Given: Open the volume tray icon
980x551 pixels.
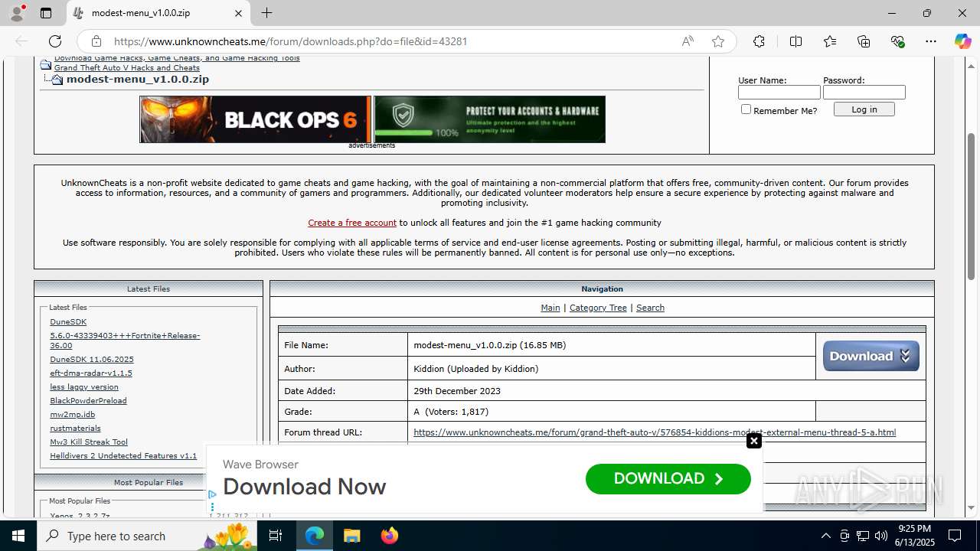Looking at the screenshot, I should click(x=881, y=536).
